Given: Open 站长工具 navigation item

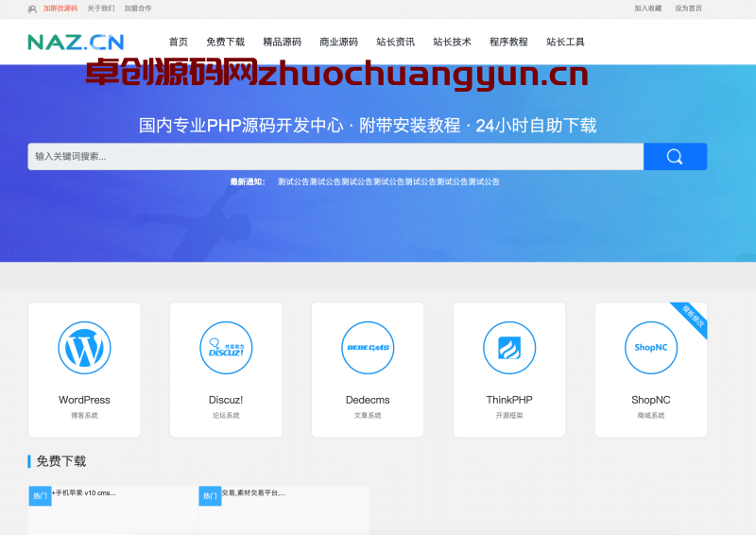Looking at the screenshot, I should click(565, 42).
